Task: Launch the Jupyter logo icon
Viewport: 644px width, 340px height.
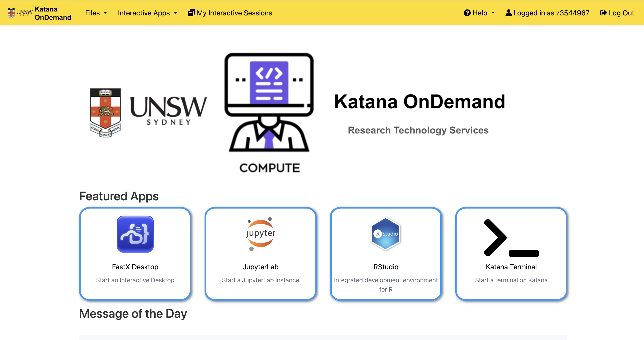Action: coord(260,234)
